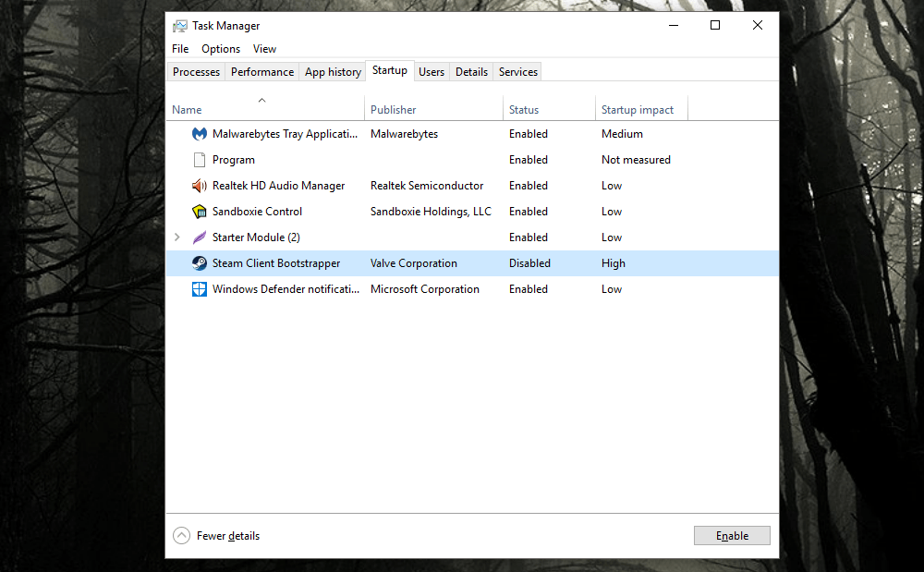Open the File menu
The height and width of the screenshot is (572, 924).
180,49
